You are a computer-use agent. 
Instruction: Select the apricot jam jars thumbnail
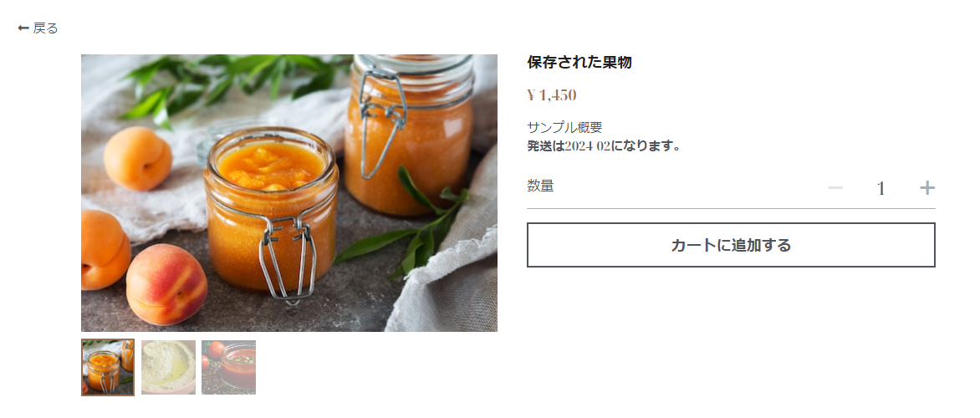[108, 367]
